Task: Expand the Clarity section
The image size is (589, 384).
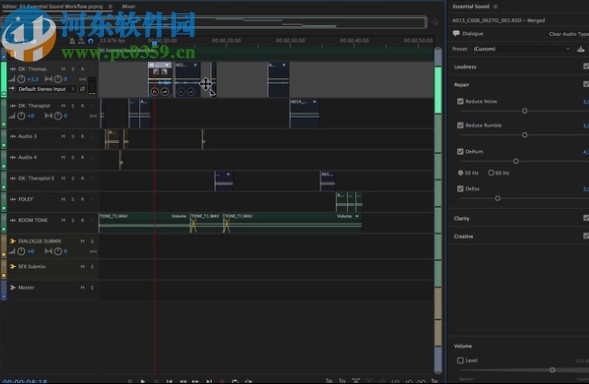Action: [462, 218]
